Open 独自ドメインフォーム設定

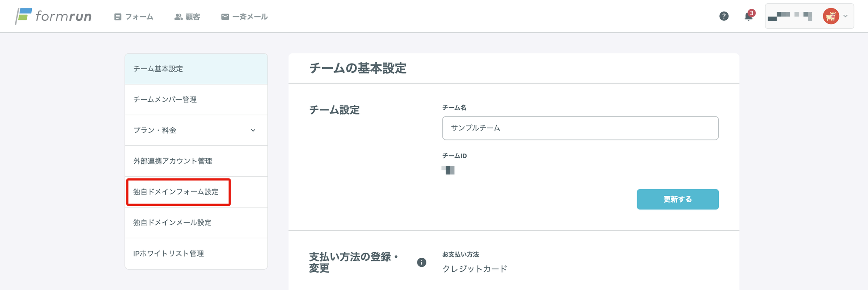click(x=196, y=192)
